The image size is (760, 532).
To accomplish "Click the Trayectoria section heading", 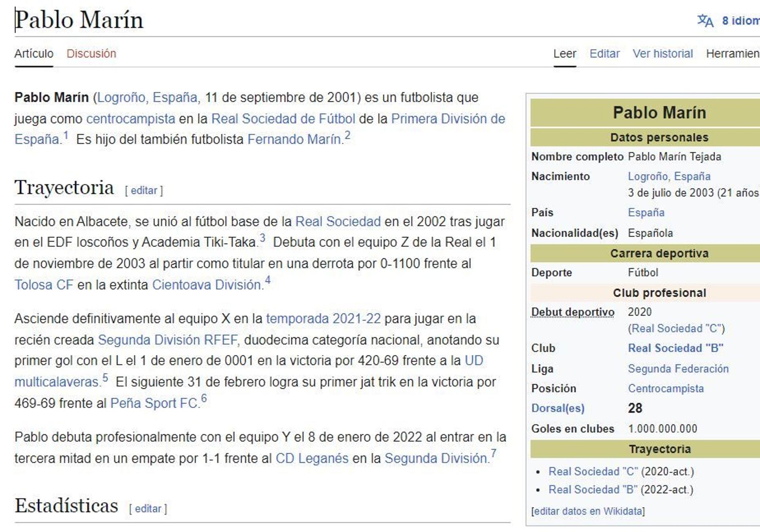I will coord(64,188).
